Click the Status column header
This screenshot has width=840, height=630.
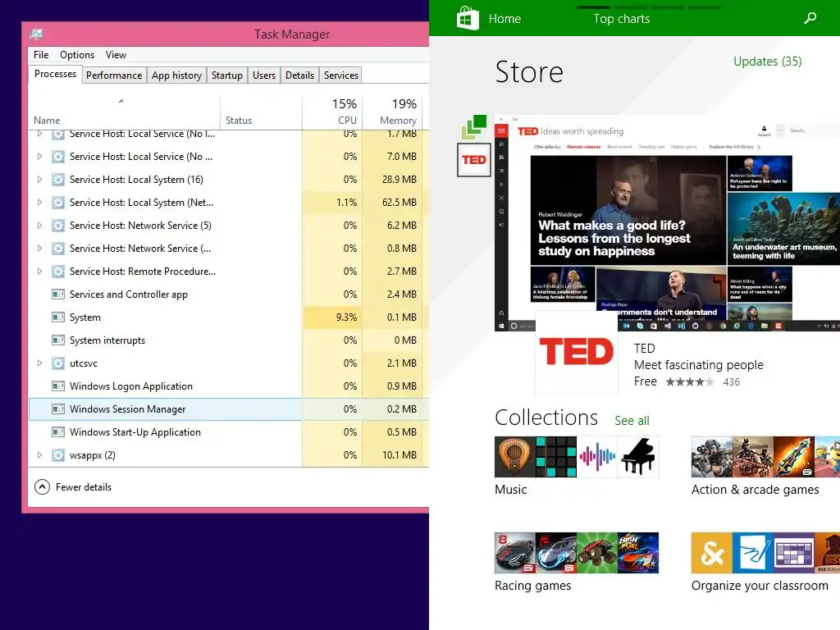pyautogui.click(x=261, y=112)
